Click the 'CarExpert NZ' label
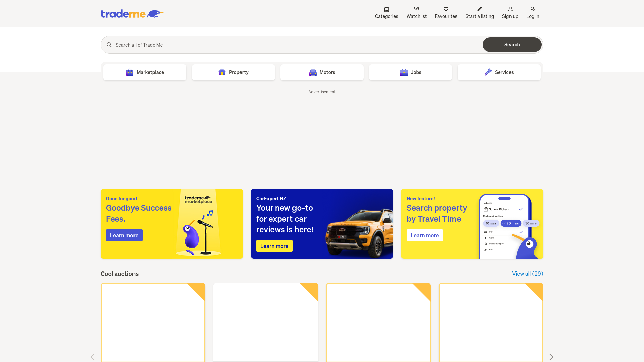The width and height of the screenshot is (644, 362). coord(271,199)
